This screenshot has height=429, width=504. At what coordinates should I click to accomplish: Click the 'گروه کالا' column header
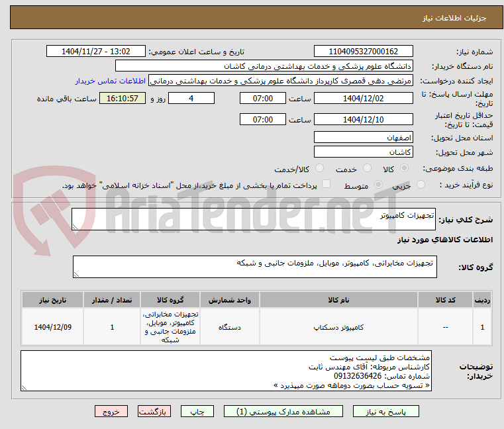click(x=170, y=300)
